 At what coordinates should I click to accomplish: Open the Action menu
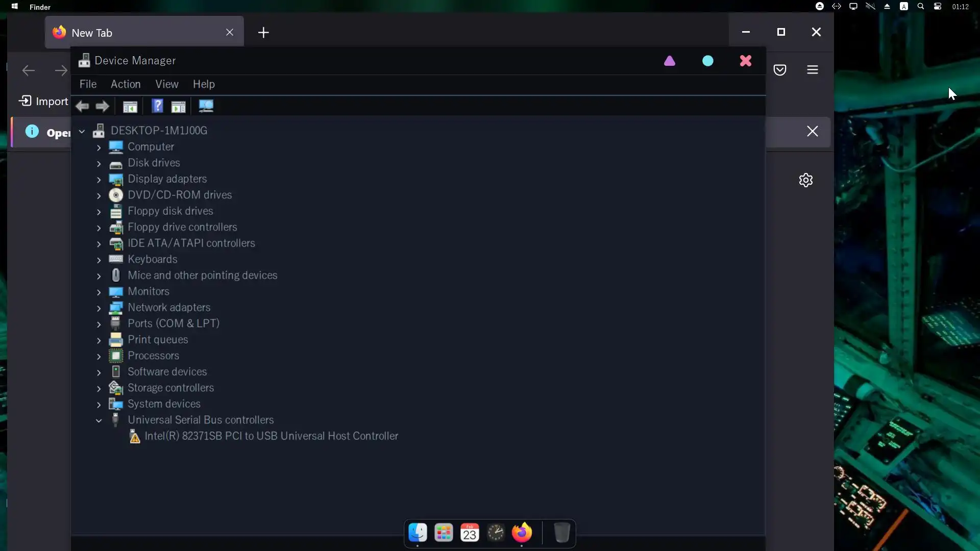point(126,84)
